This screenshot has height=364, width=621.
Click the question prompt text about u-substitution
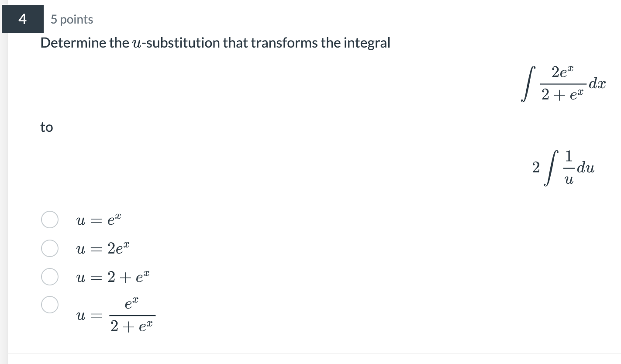coord(215,42)
